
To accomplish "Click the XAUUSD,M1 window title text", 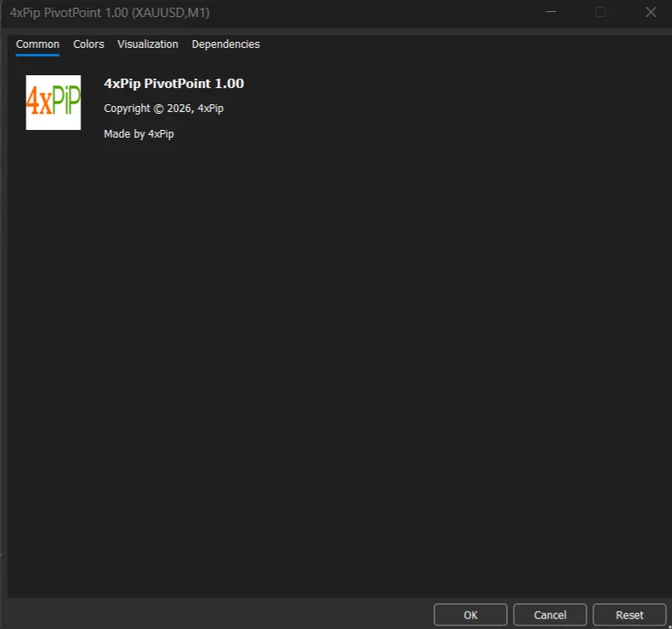I will pyautogui.click(x=171, y=13).
